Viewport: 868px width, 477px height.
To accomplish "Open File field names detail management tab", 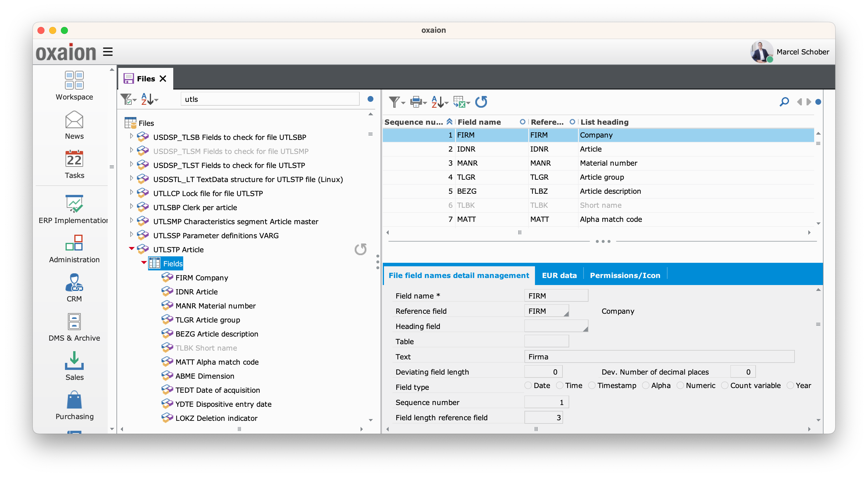I will 459,276.
